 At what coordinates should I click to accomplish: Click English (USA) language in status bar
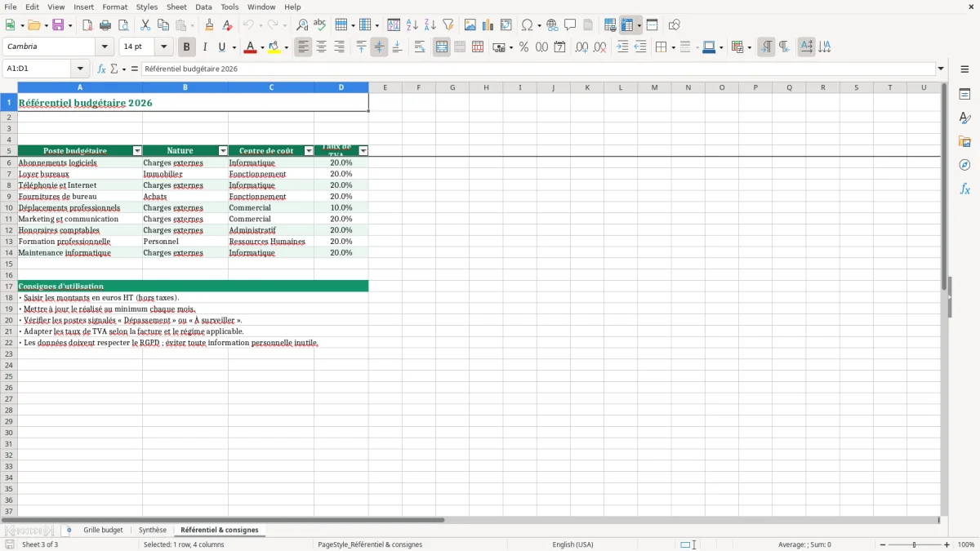point(572,544)
